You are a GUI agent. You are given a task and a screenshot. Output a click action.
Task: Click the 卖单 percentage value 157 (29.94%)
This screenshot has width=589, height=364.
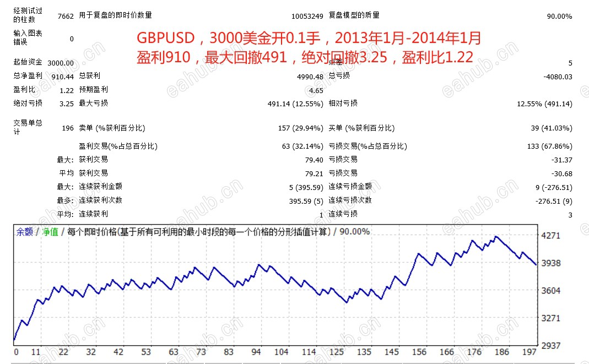301,128
